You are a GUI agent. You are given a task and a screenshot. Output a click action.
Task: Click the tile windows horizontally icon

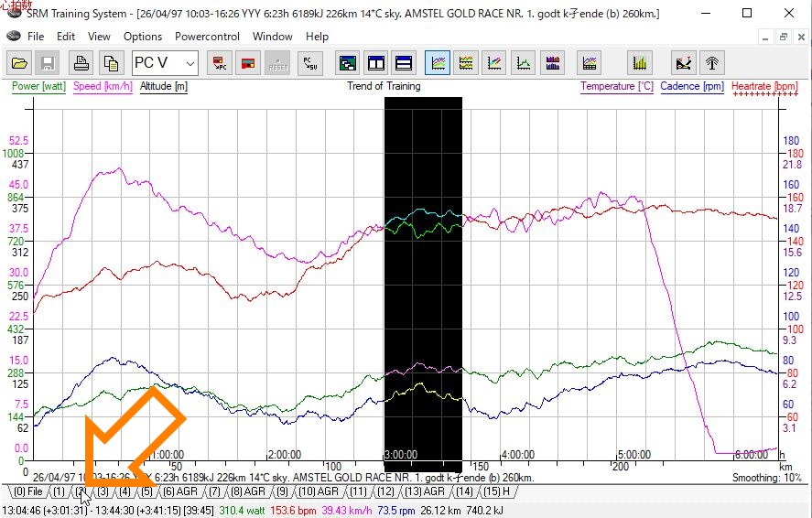404,63
